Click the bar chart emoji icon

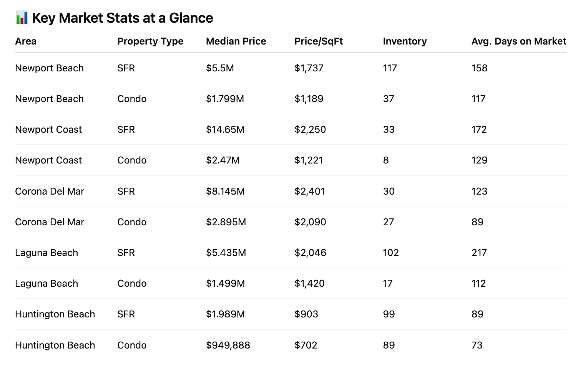(22, 18)
